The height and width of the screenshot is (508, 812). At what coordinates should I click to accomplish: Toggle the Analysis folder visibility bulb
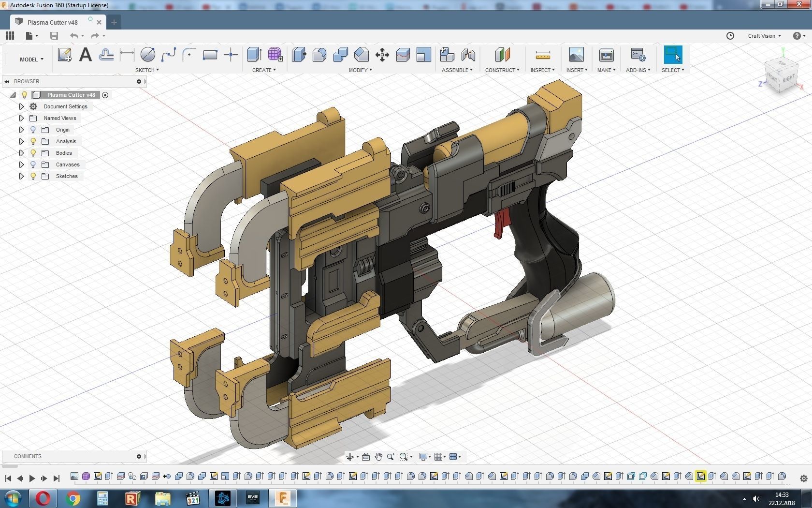pos(33,141)
